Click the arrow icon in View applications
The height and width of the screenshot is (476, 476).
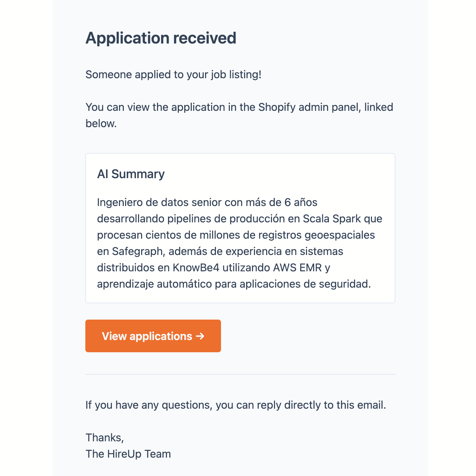point(200,336)
